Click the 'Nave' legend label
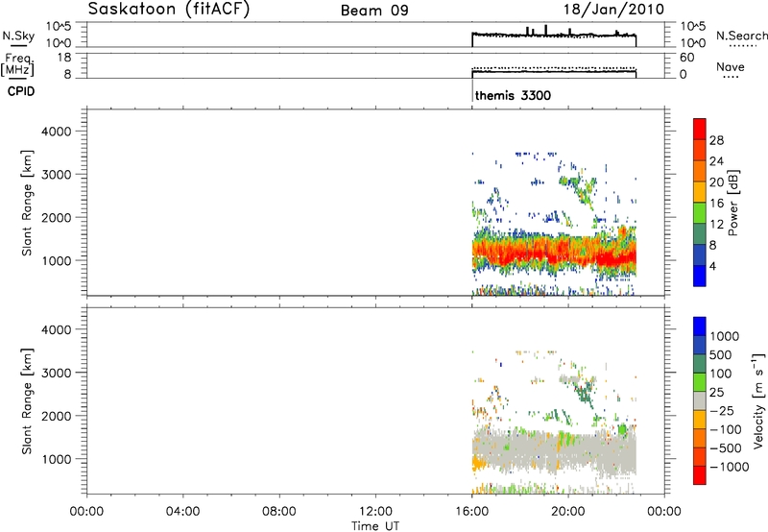Viewport: 768px width, 532px height. (731, 67)
